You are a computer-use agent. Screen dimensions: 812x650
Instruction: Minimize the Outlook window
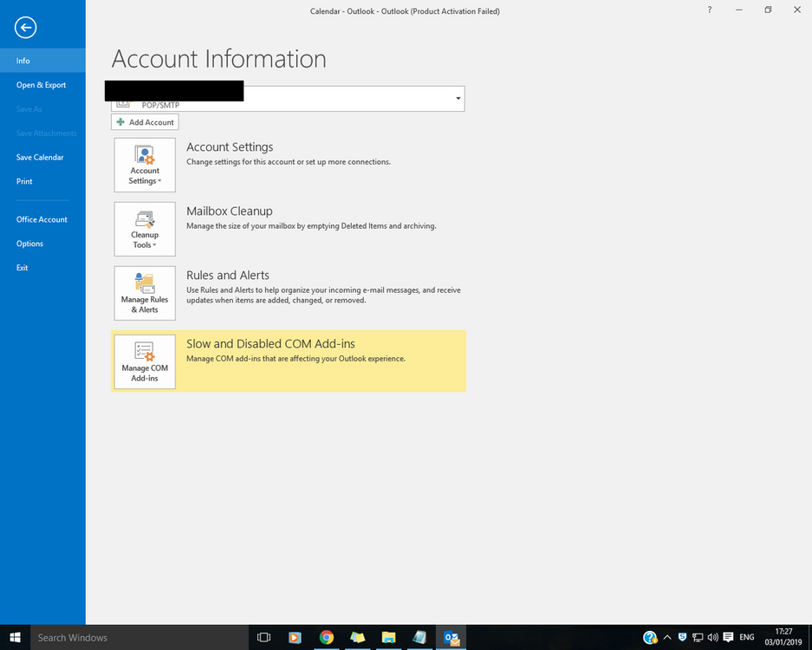point(739,10)
